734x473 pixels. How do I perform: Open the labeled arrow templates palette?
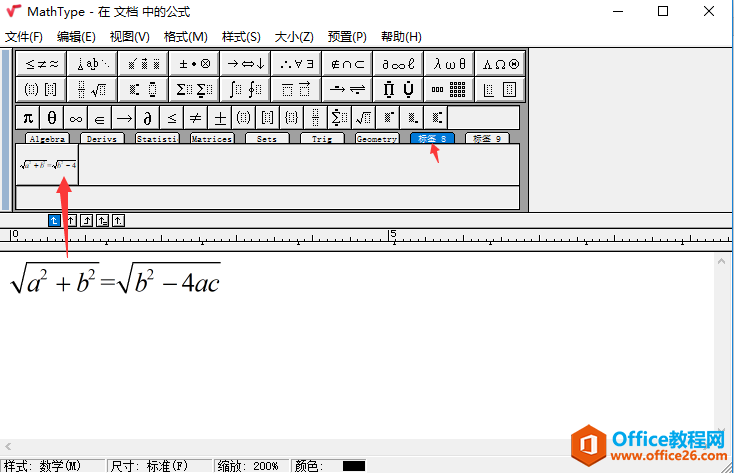(347, 89)
